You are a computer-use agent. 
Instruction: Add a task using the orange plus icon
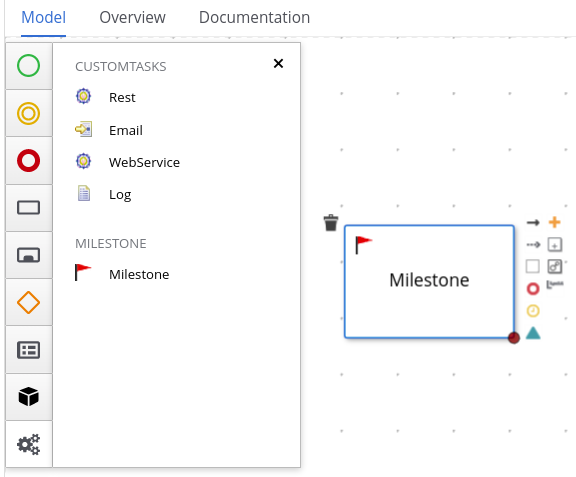tap(554, 222)
